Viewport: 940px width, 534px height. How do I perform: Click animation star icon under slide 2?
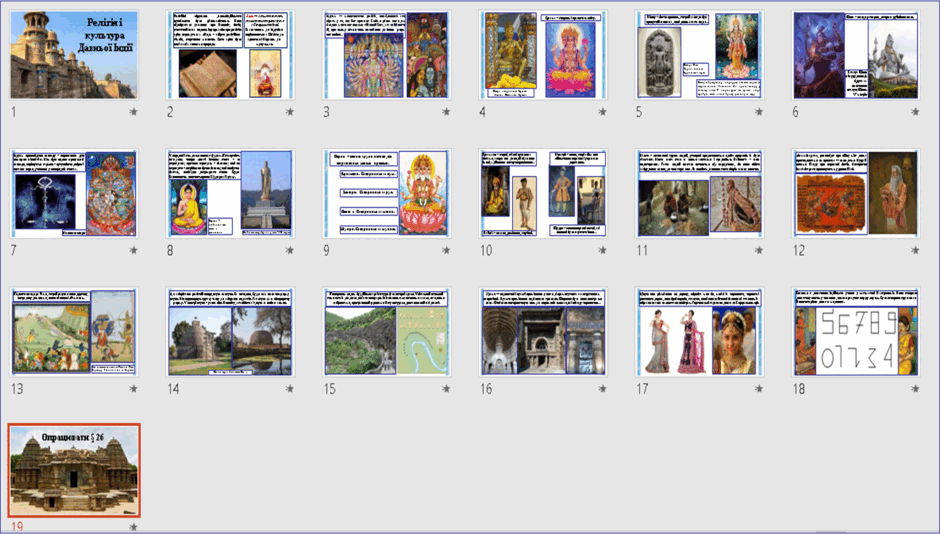pos(290,111)
